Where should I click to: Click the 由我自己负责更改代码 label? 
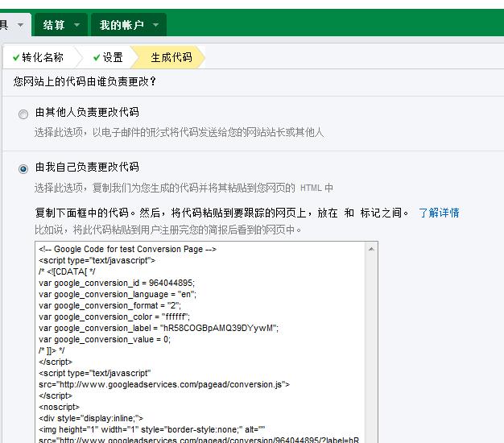87,167
